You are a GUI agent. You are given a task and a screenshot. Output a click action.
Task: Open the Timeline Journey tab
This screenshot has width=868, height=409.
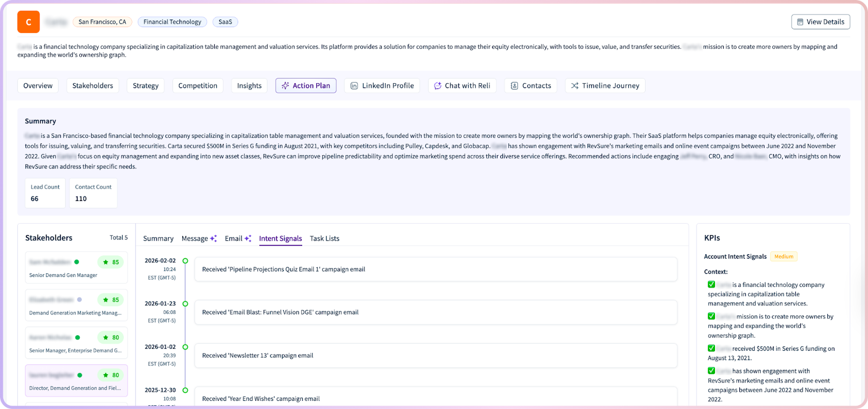605,86
